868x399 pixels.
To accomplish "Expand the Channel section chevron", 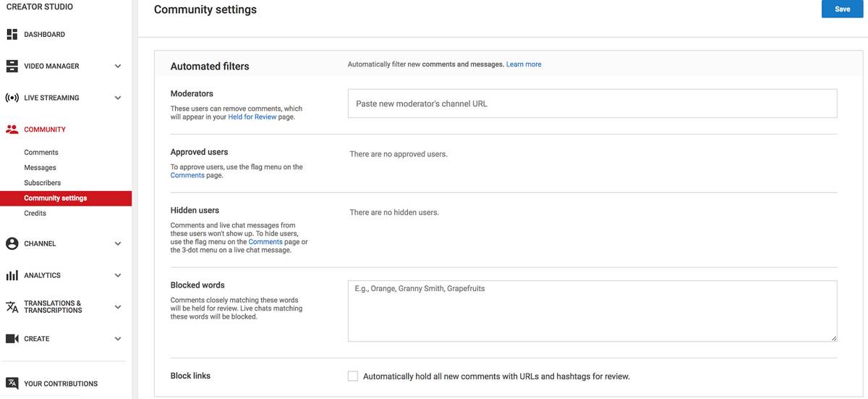I will point(118,244).
